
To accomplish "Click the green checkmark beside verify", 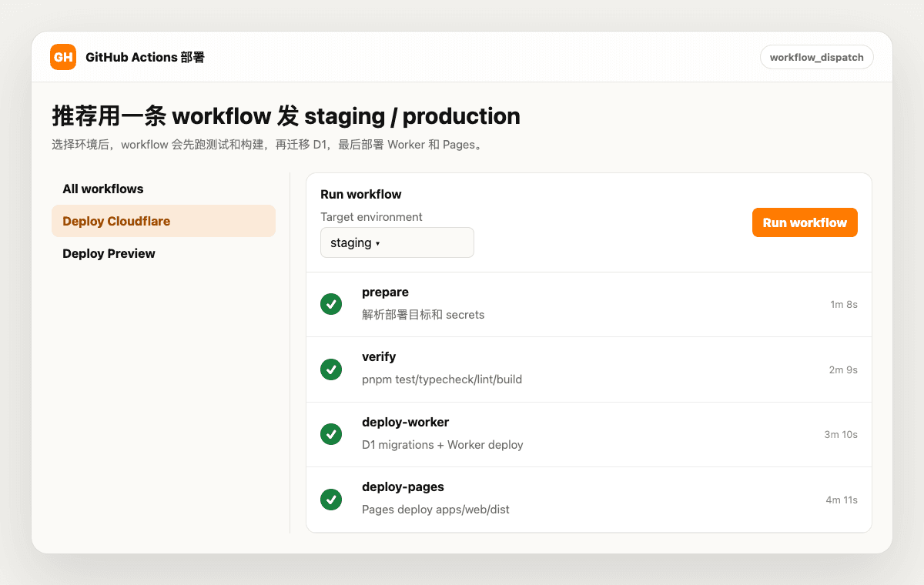I will 331,369.
